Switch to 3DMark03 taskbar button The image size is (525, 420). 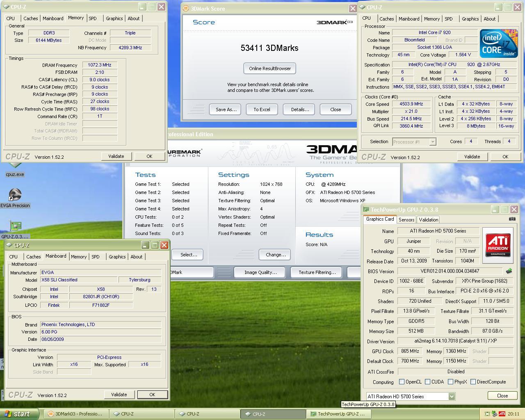(x=75, y=414)
